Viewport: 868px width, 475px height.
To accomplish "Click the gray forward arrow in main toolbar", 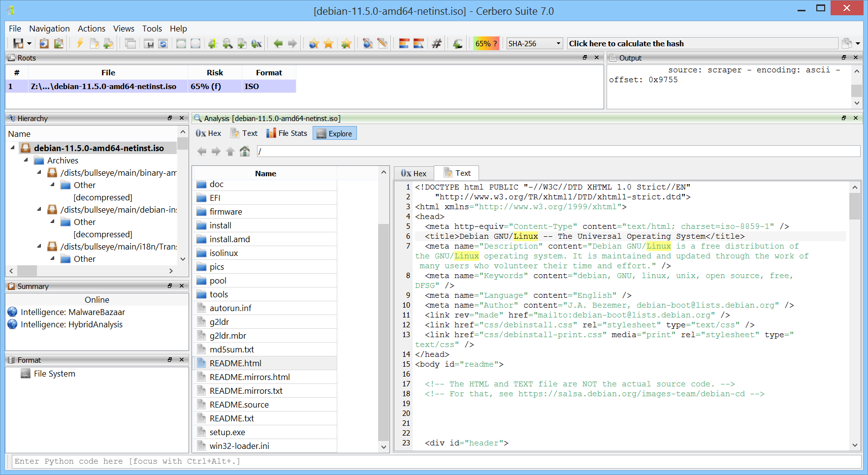I will coord(292,43).
